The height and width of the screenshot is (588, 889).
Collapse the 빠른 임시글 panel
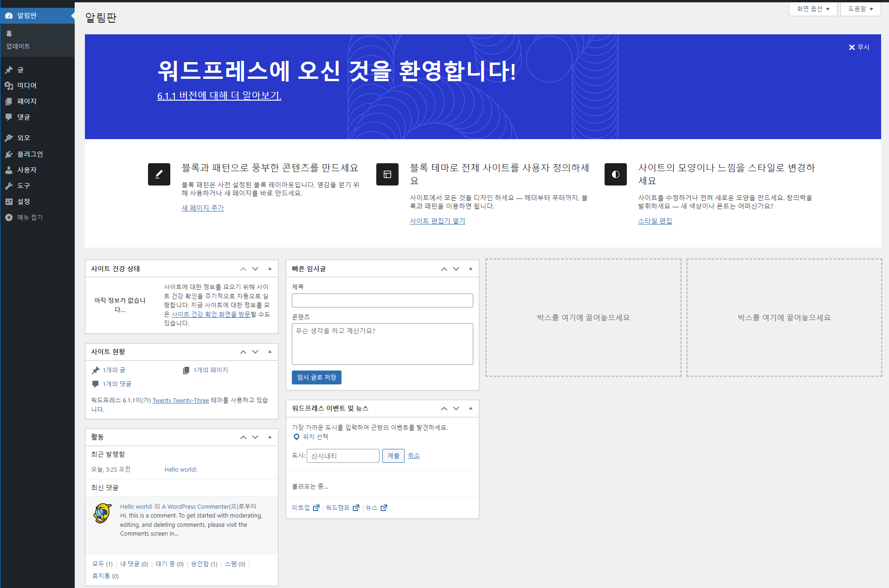(x=470, y=269)
